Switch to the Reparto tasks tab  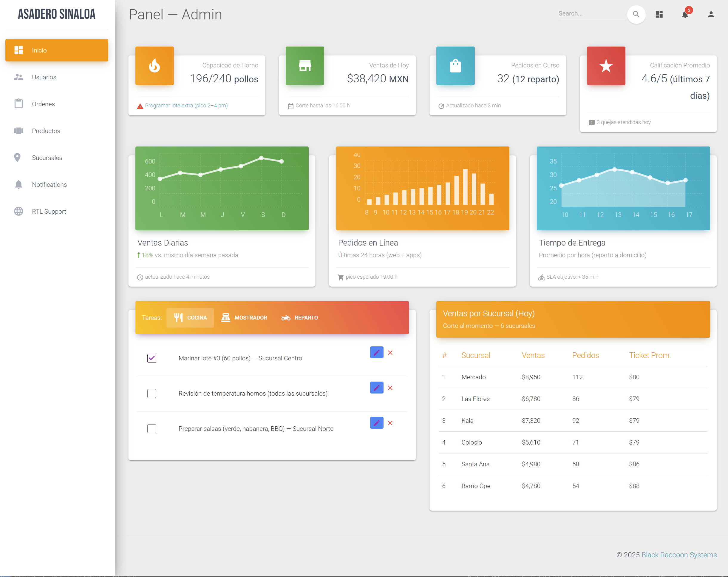pos(299,317)
